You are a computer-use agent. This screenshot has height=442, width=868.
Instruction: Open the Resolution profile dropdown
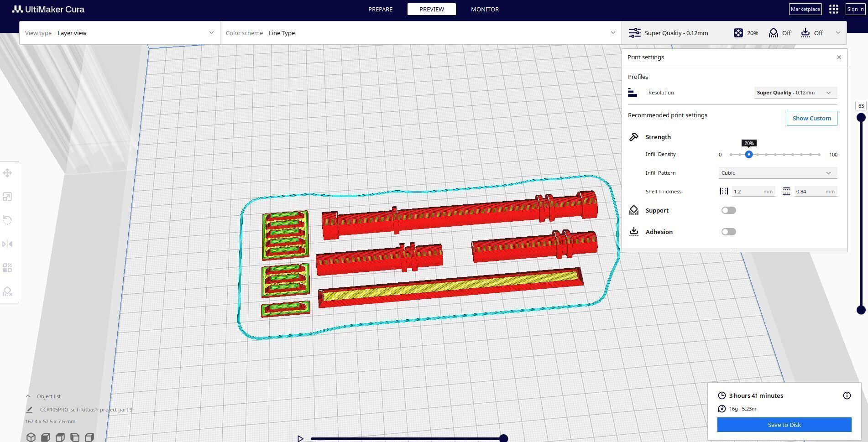[x=795, y=93]
